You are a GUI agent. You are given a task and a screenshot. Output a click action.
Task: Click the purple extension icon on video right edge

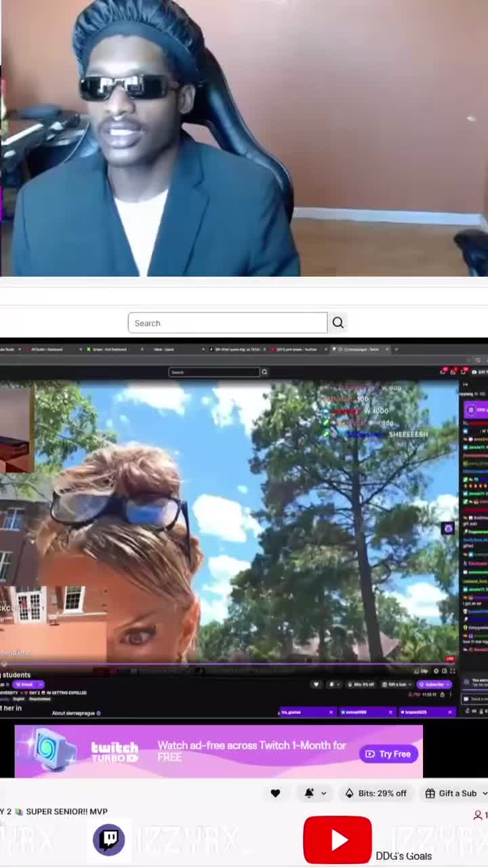tap(447, 528)
